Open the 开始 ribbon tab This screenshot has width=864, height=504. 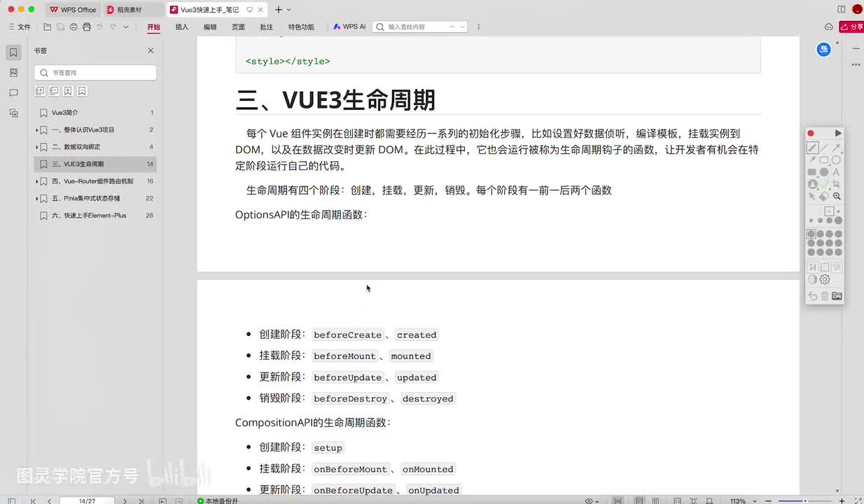point(153,27)
